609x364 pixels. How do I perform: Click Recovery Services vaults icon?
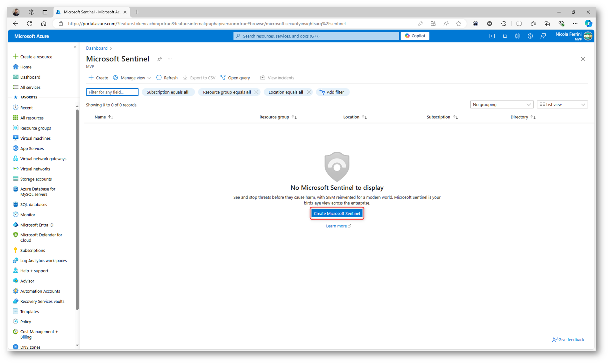tap(15, 301)
